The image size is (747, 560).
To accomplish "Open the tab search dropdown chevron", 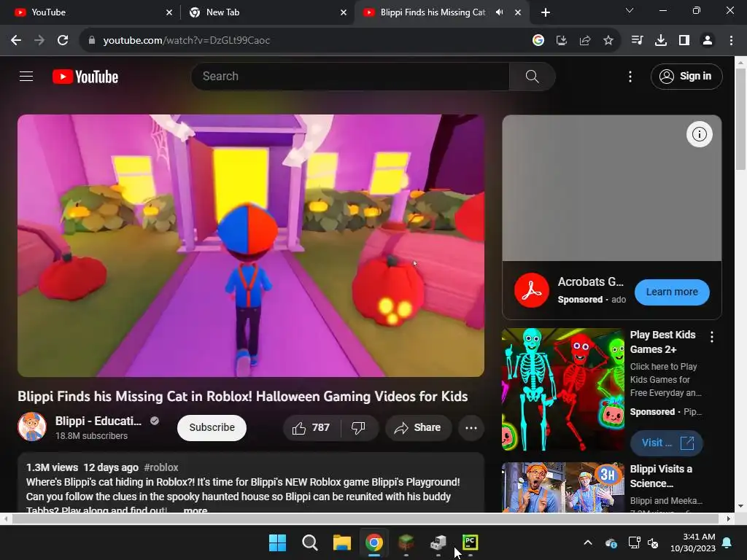I will (630, 10).
